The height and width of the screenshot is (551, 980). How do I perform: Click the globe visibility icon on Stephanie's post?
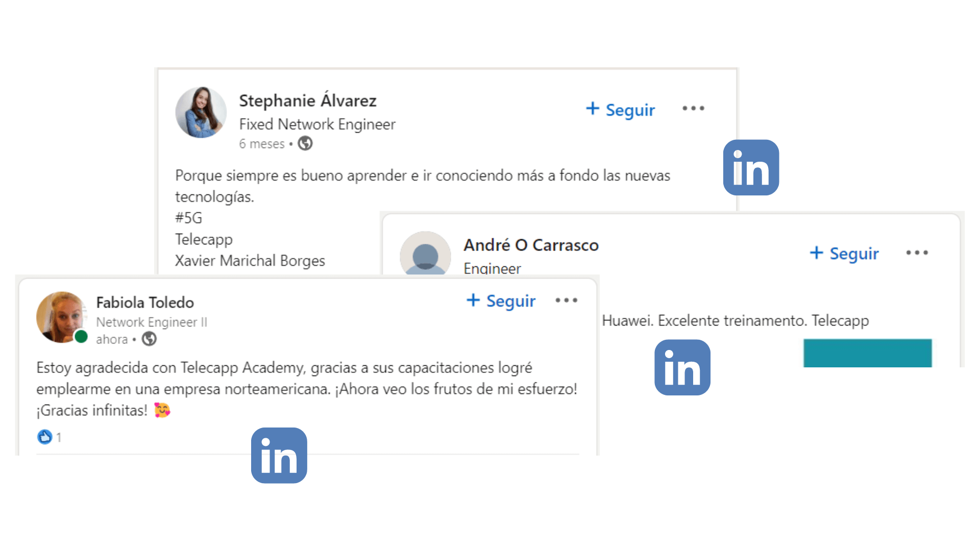click(x=305, y=143)
